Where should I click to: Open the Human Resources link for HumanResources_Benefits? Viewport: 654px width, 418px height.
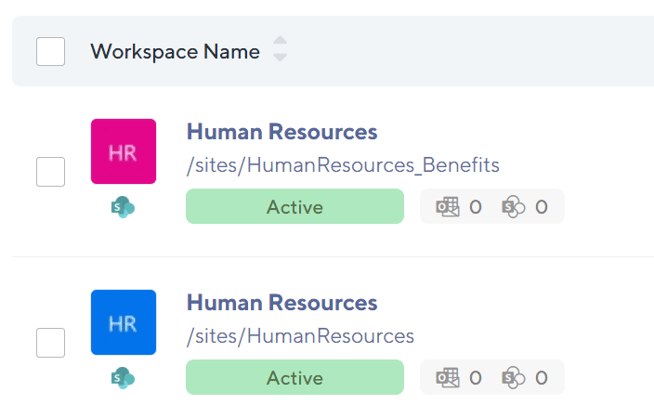pos(282,132)
